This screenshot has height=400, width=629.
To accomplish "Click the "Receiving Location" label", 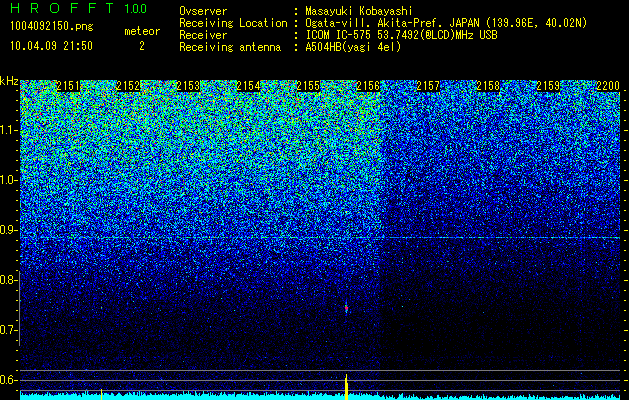I will coord(233,23).
